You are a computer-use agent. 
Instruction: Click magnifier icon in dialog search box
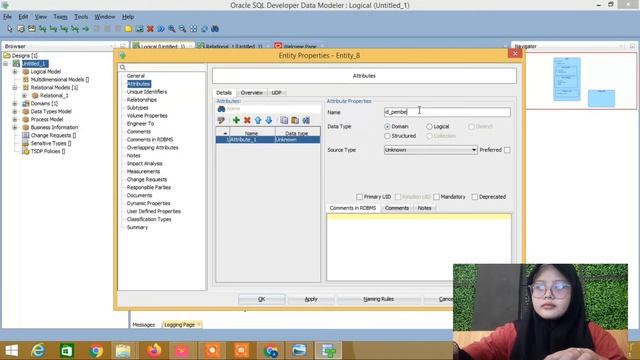(x=123, y=67)
